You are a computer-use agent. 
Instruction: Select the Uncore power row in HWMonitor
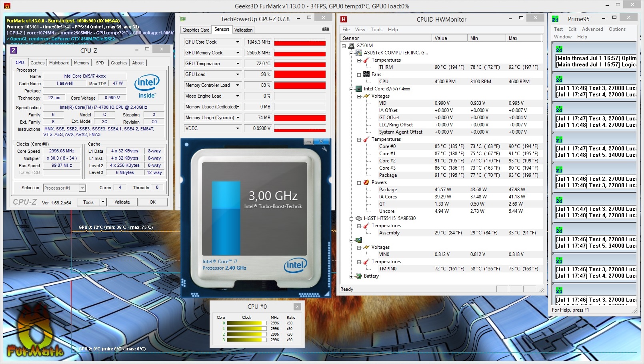pos(442,211)
